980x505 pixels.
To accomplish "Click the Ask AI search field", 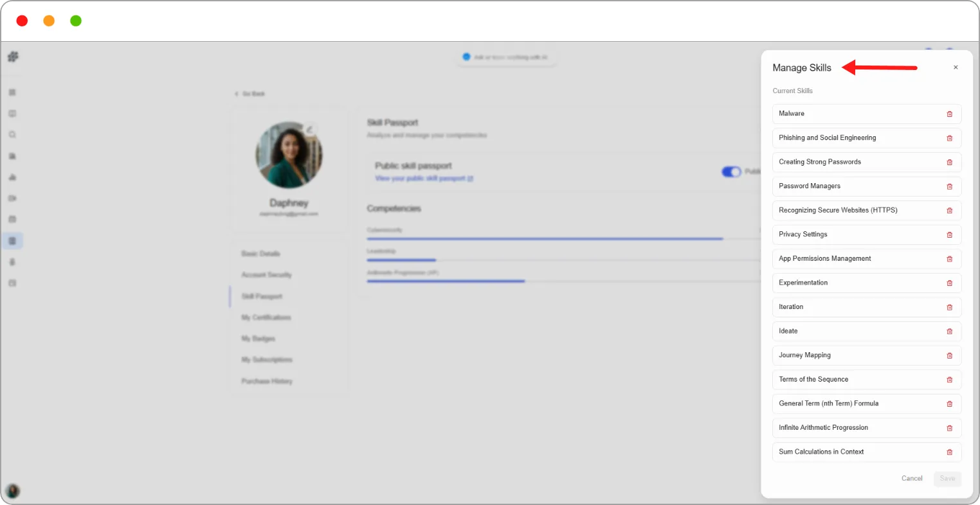I will [506, 57].
